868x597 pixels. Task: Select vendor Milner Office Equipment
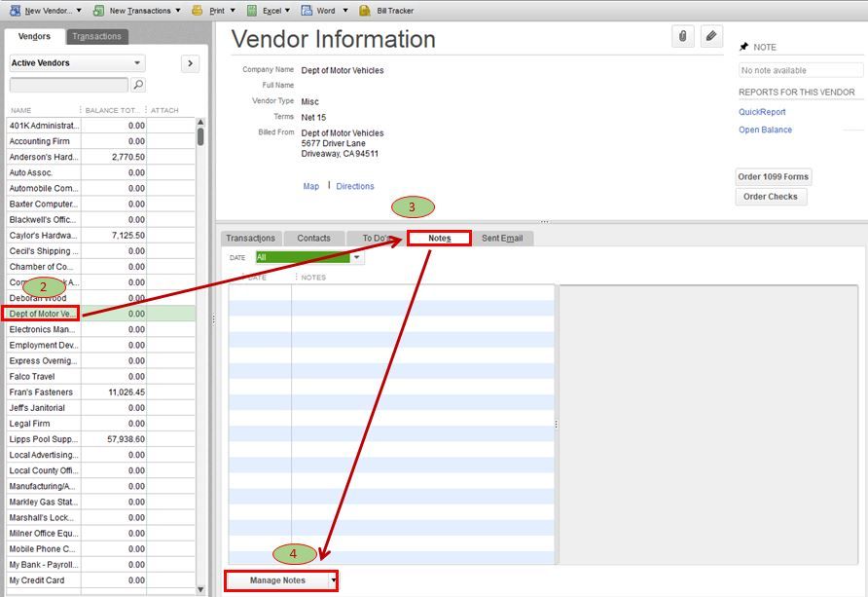[x=45, y=534]
